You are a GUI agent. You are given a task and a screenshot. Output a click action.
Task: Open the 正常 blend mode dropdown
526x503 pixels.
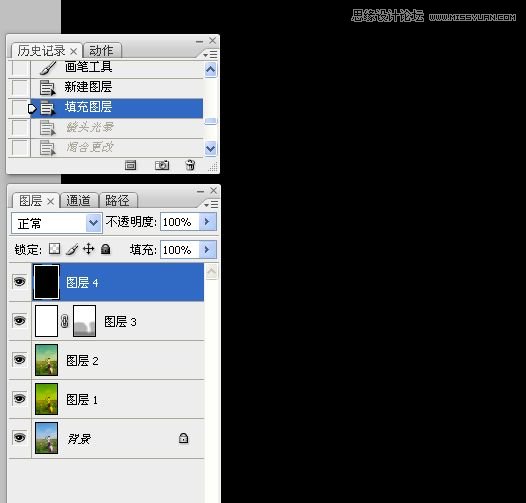coord(57,223)
